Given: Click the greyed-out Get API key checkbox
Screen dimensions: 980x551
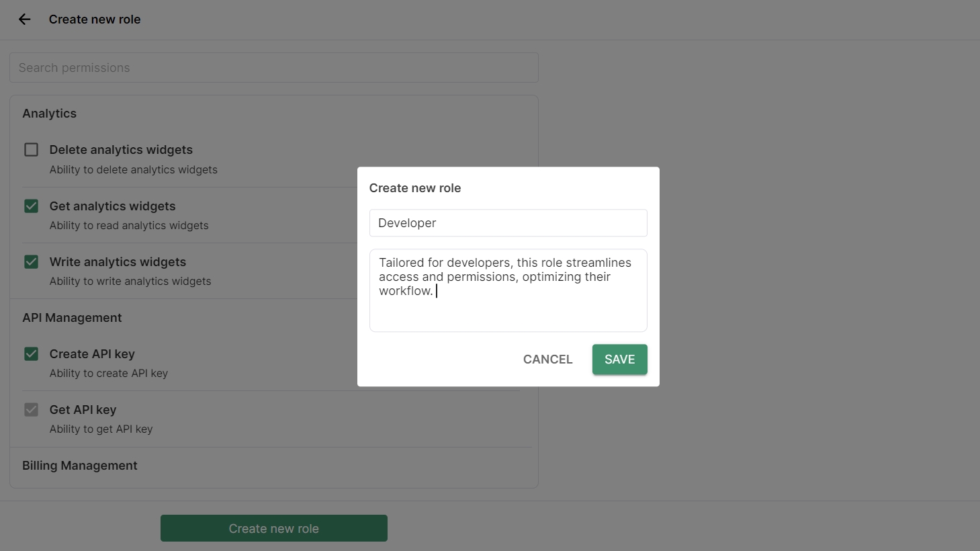Looking at the screenshot, I should pos(32,410).
